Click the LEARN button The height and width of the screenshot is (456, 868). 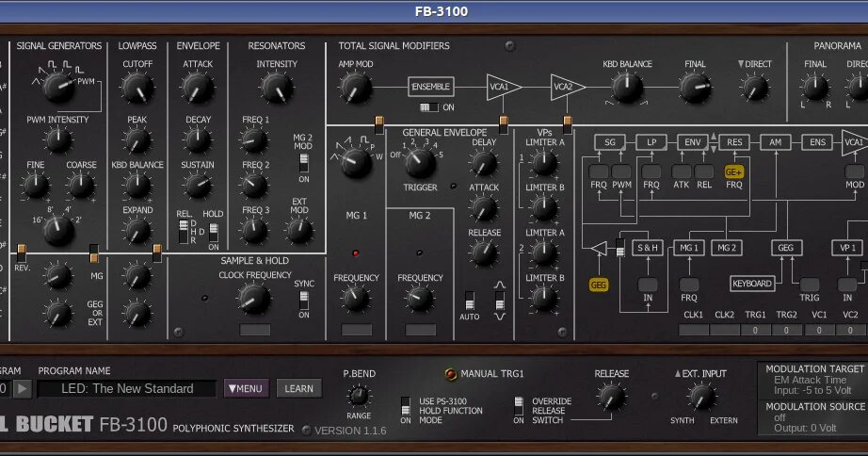pos(299,389)
